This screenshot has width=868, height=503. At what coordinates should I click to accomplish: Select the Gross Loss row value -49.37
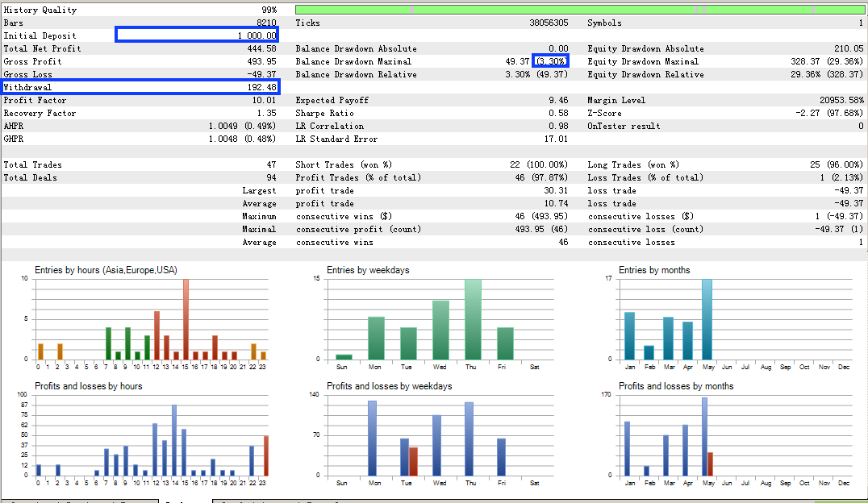(x=261, y=74)
